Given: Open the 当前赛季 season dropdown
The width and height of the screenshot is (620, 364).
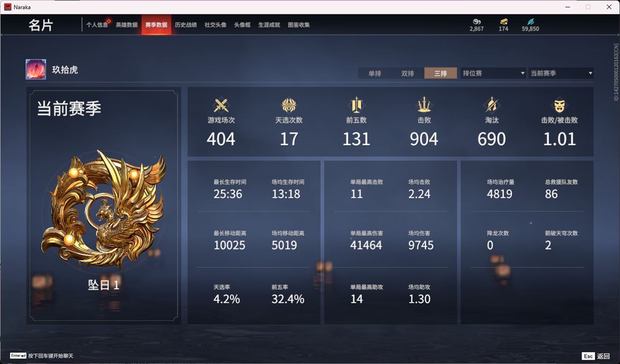Looking at the screenshot, I should point(561,73).
